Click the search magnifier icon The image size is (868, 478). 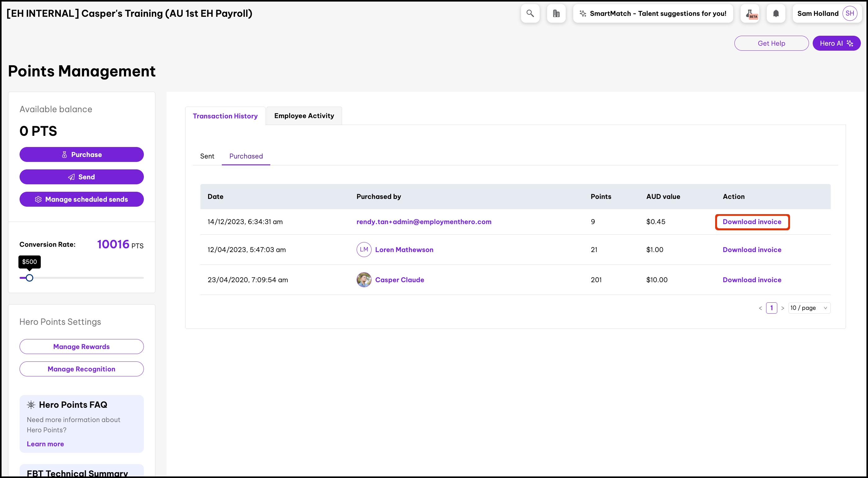(530, 13)
